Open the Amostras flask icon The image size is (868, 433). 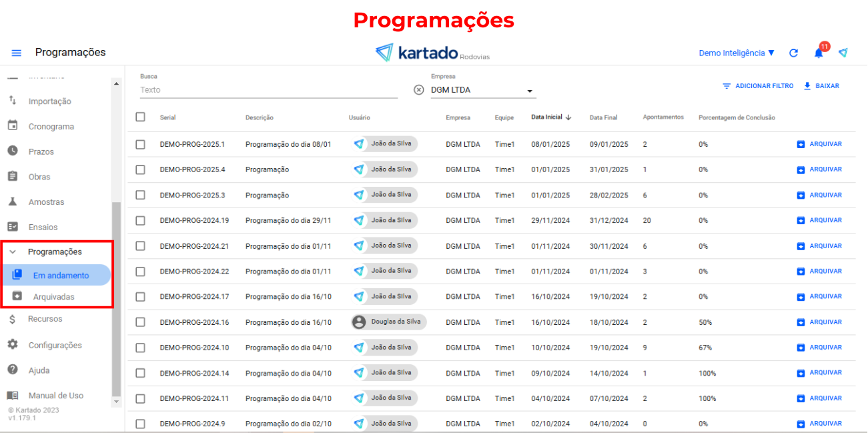tap(13, 201)
